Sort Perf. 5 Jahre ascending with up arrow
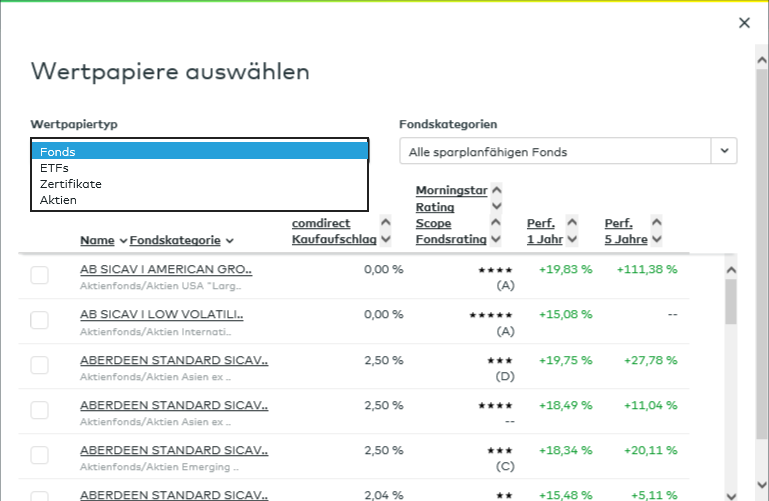 pos(657,222)
